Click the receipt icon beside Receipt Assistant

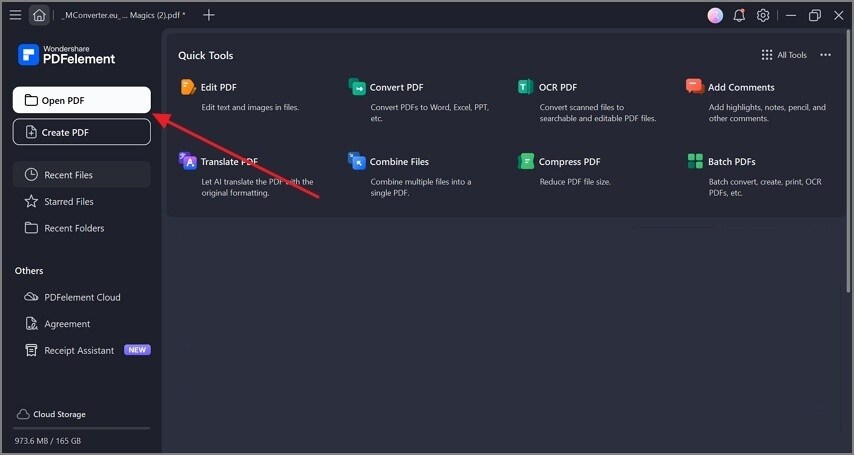point(31,350)
